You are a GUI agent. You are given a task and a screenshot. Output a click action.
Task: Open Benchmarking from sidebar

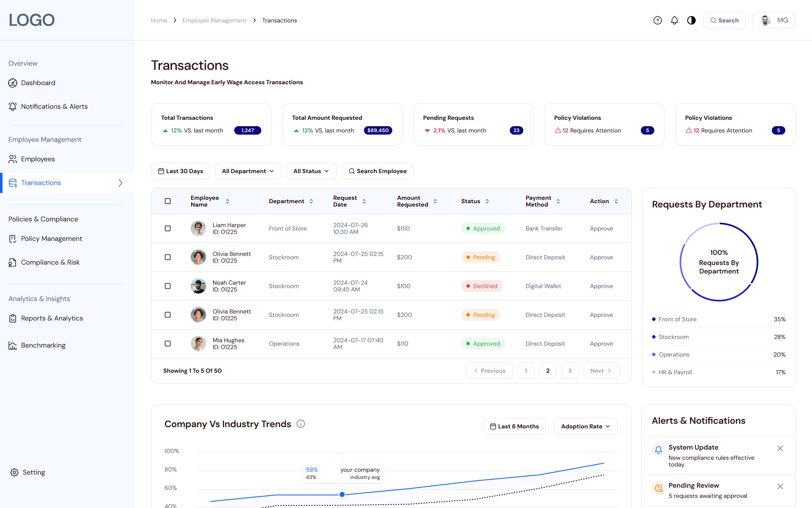click(43, 345)
